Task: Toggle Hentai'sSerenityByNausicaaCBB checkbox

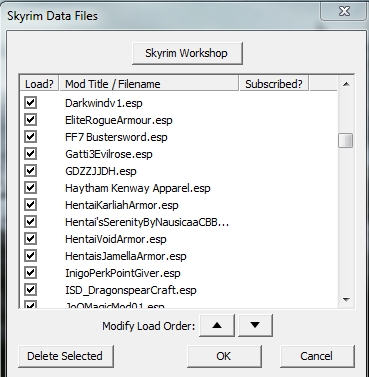Action: 30,222
